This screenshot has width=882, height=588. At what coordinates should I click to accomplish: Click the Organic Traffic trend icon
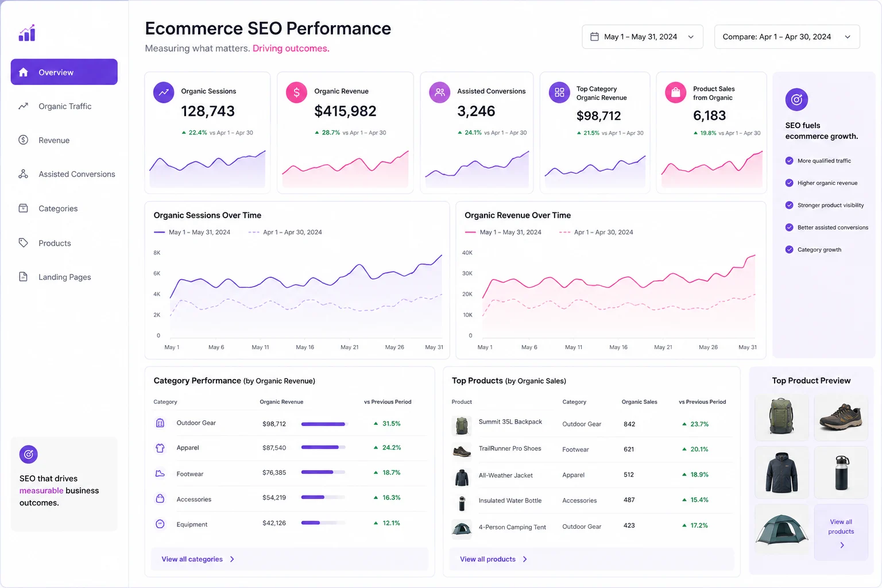point(24,106)
